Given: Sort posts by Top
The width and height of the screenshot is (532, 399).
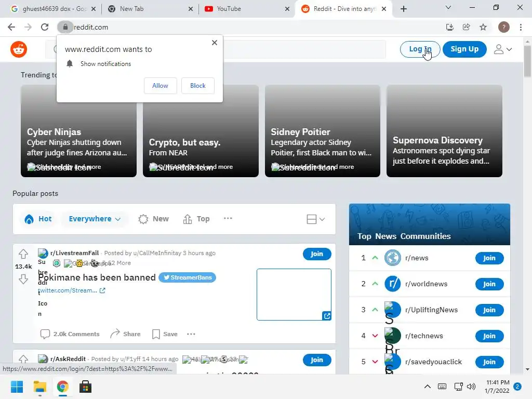Looking at the screenshot, I should pyautogui.click(x=196, y=219).
